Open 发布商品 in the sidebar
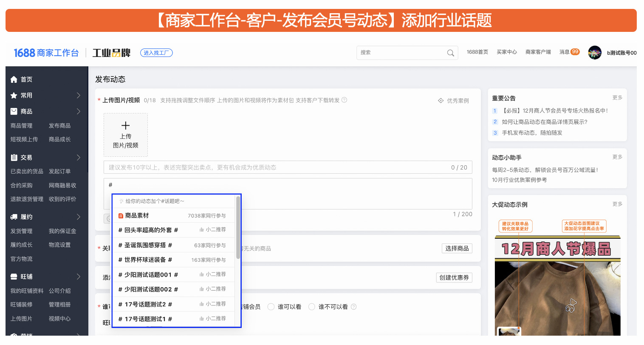This screenshot has height=345, width=644. coord(59,126)
